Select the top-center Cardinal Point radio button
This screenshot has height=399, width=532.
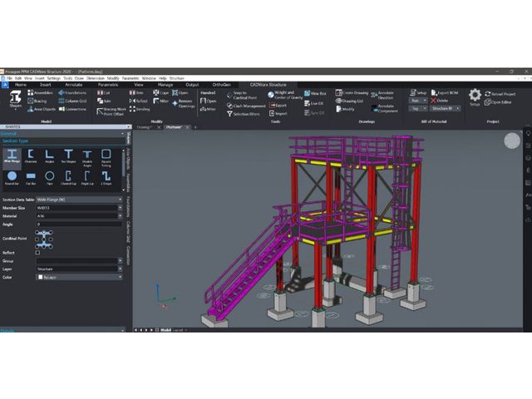[x=44, y=233]
